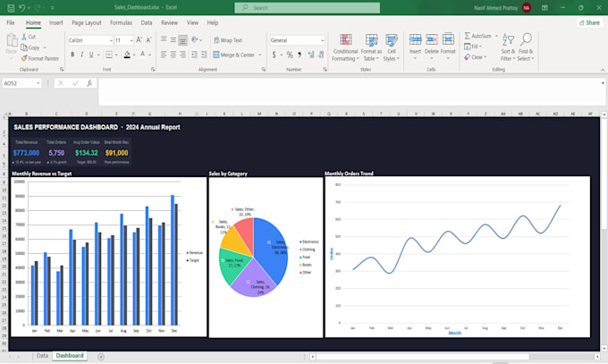Switch to Data ribbon tab
608x364 pixels.
[146, 23]
